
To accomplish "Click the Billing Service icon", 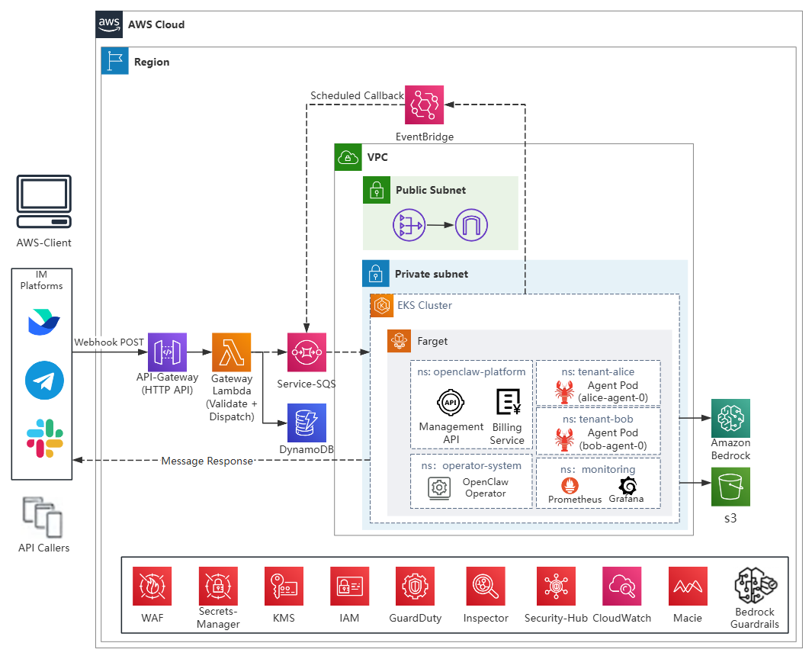I will [x=508, y=402].
